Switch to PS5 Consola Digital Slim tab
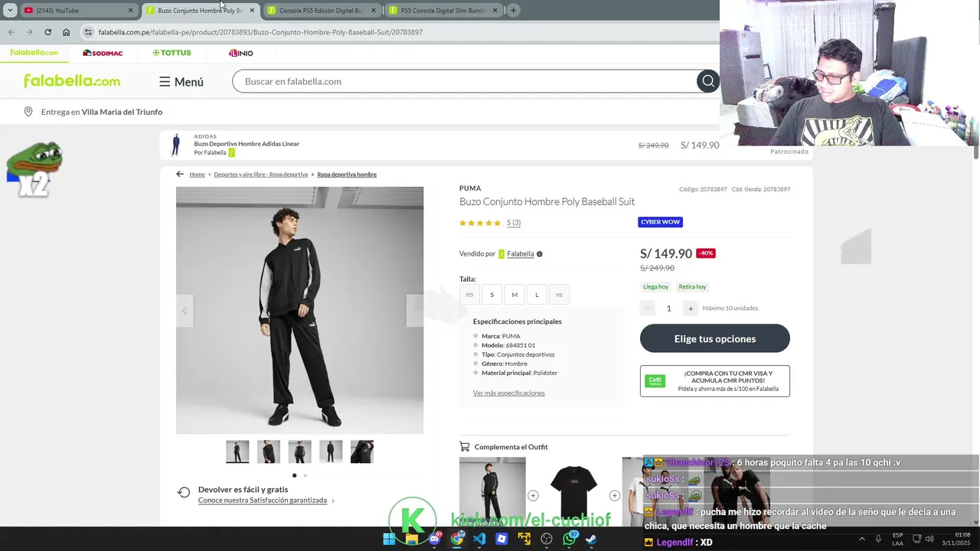The width and height of the screenshot is (980, 551). click(x=443, y=11)
